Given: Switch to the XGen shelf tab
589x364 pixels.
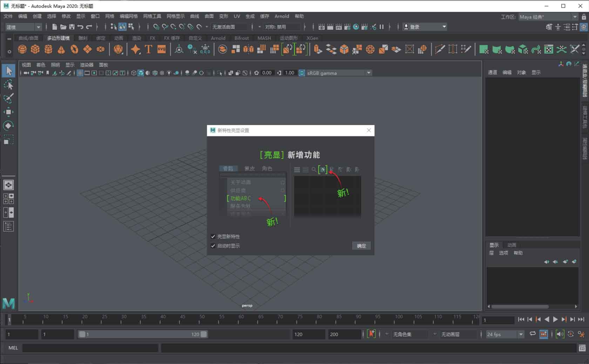Looking at the screenshot, I should (312, 38).
